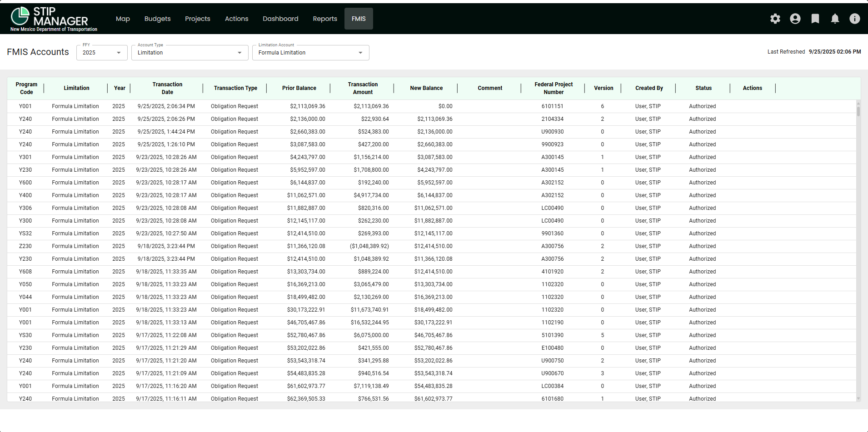Open the notifications bell icon
The image size is (868, 432).
[835, 19]
